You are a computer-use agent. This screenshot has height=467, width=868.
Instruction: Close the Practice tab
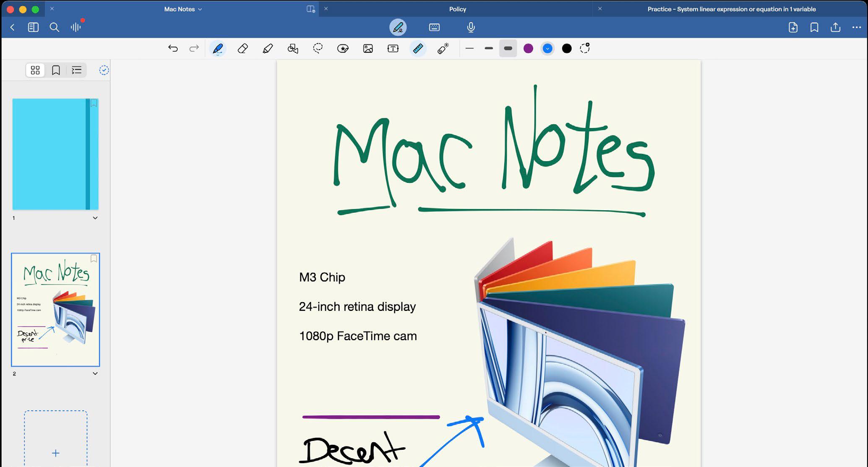click(x=600, y=8)
